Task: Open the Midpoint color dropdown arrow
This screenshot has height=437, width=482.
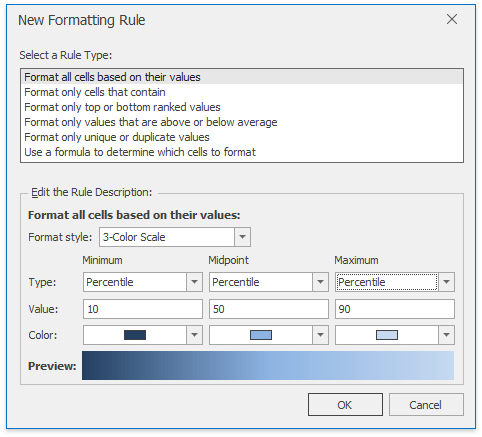Action: click(x=320, y=335)
